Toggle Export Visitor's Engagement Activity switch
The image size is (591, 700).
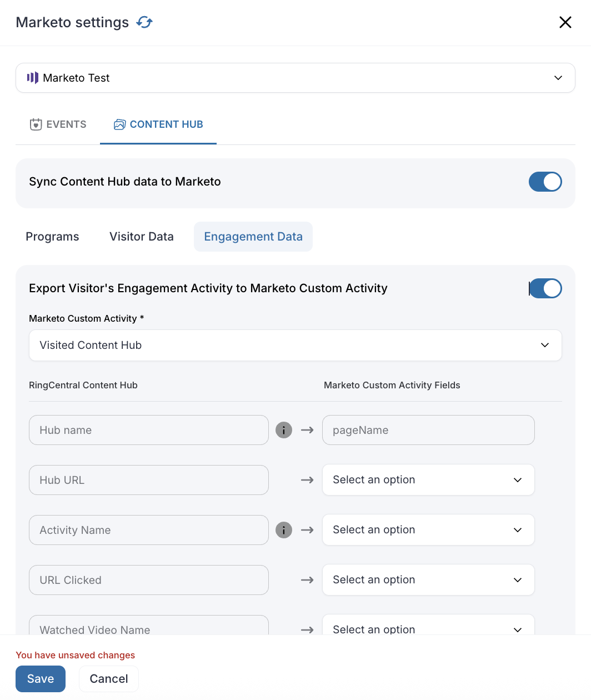pos(545,288)
